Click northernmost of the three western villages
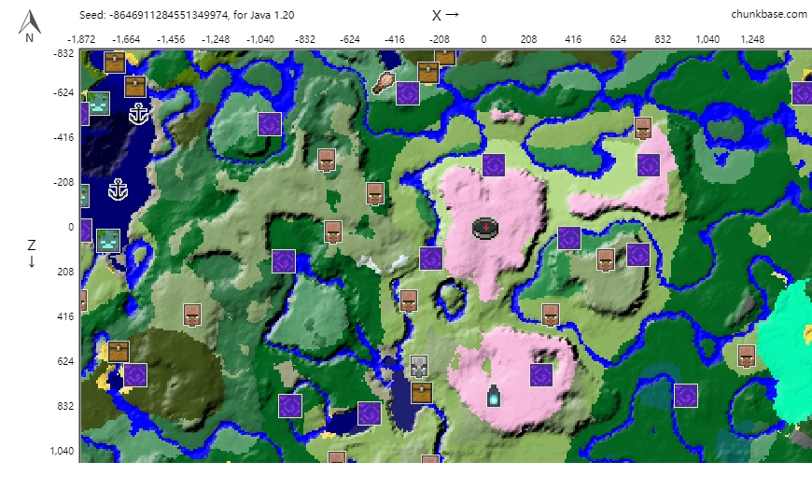This screenshot has height=504, width=812. (x=327, y=160)
